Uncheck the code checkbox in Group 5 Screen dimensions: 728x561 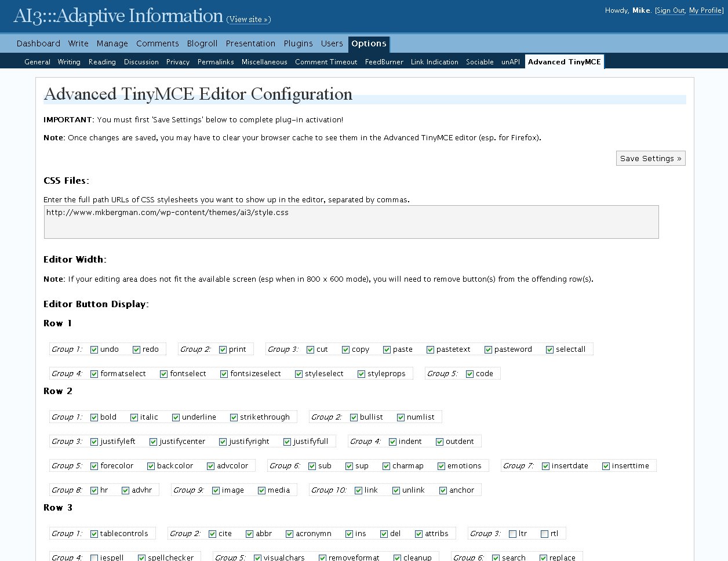pyautogui.click(x=469, y=374)
